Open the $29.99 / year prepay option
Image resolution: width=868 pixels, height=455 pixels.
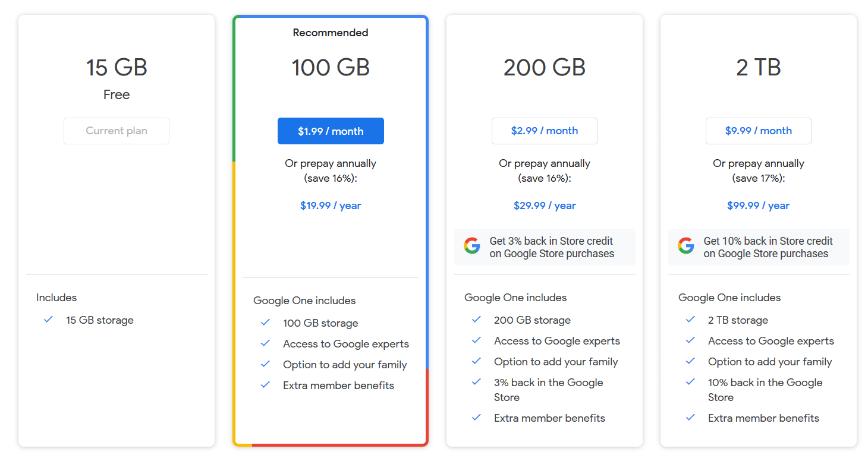point(544,205)
